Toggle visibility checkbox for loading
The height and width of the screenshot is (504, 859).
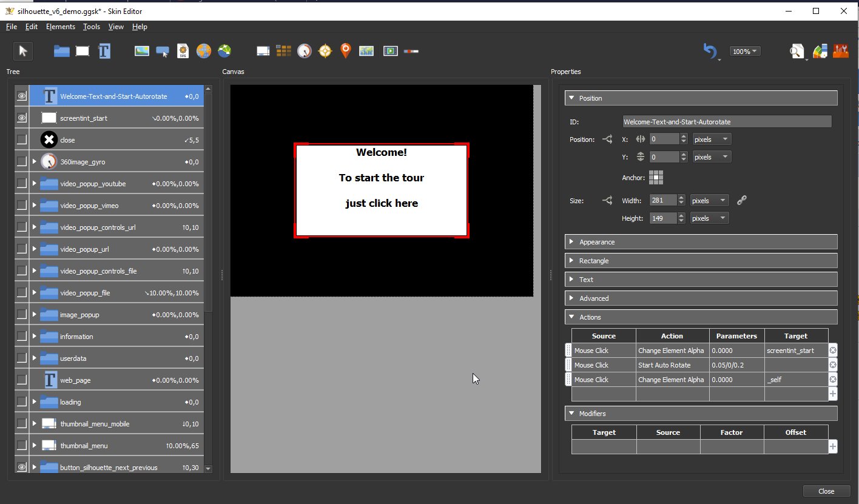[x=22, y=402]
